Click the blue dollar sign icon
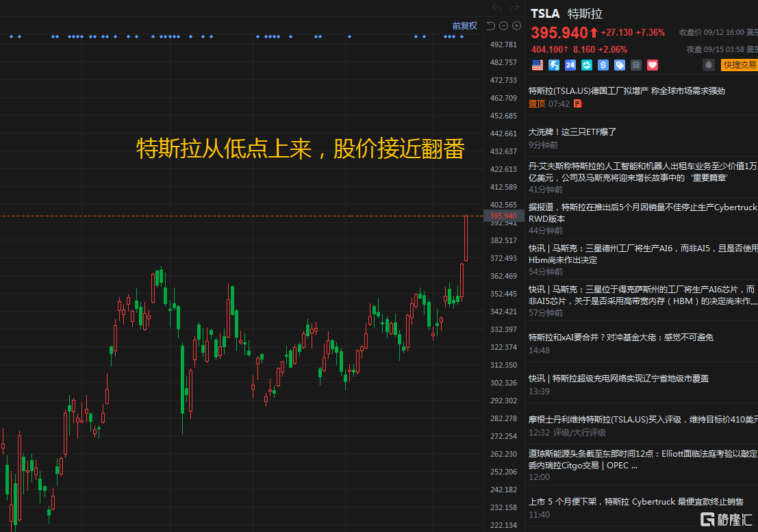The height and width of the screenshot is (532, 758). [x=603, y=65]
